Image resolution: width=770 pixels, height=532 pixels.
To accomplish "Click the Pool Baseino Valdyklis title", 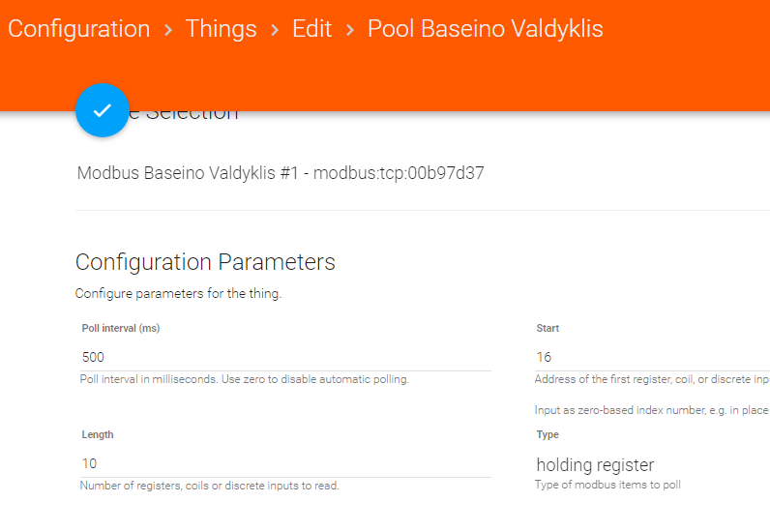I will 485,29.
